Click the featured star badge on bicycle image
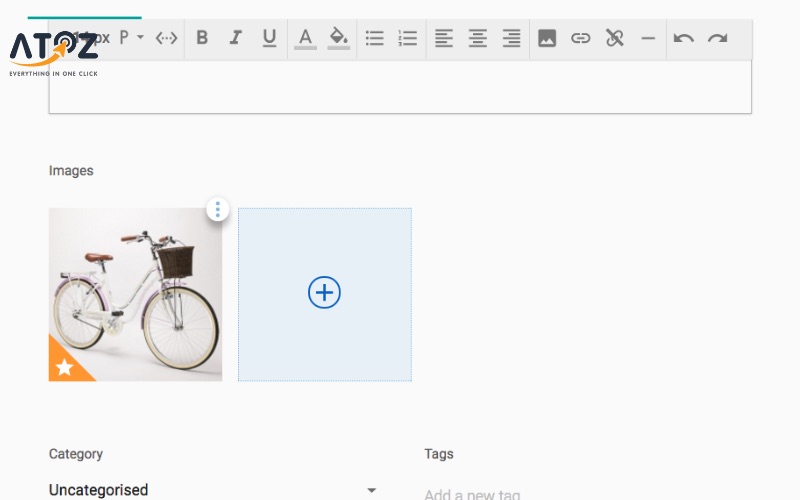Screen dimensions: 800x500 (x=65, y=365)
